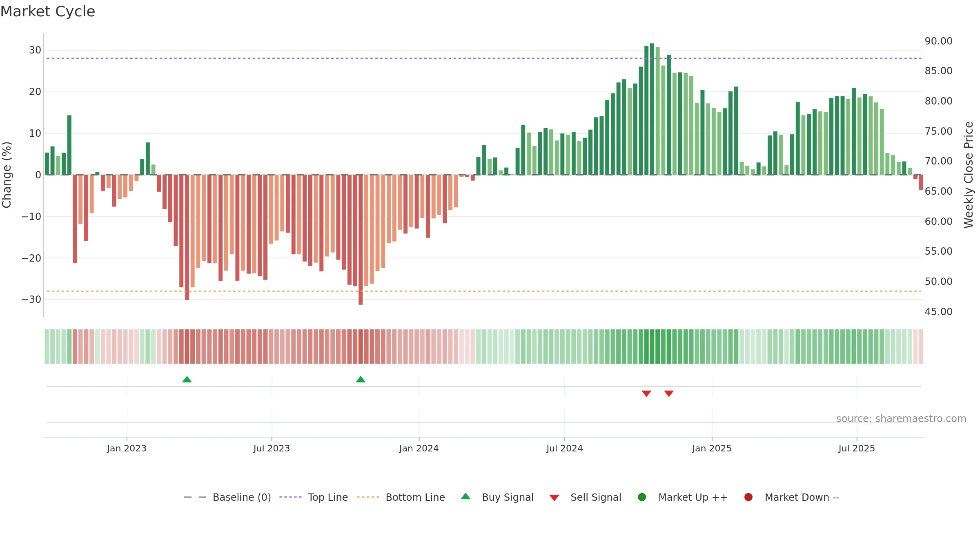Click the Market Up ++ green circle icon

[x=642, y=497]
